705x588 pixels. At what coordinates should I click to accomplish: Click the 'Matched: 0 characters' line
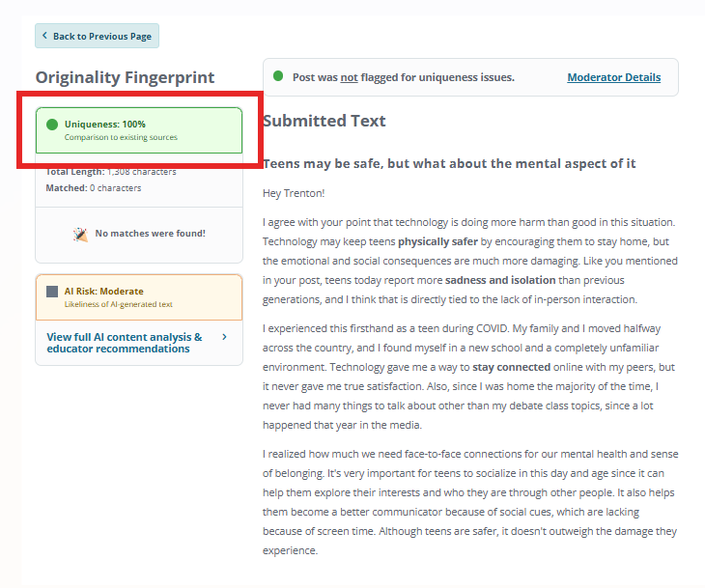click(x=94, y=188)
